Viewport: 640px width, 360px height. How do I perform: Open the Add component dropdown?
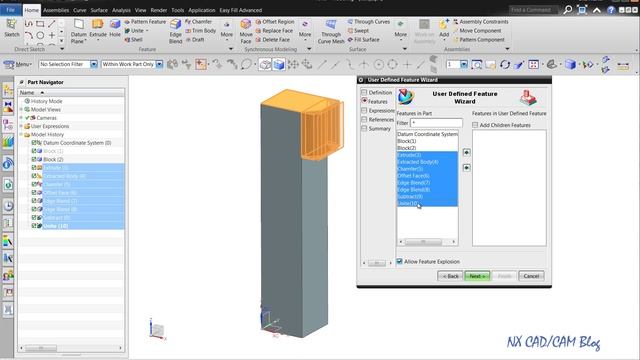tap(444, 40)
